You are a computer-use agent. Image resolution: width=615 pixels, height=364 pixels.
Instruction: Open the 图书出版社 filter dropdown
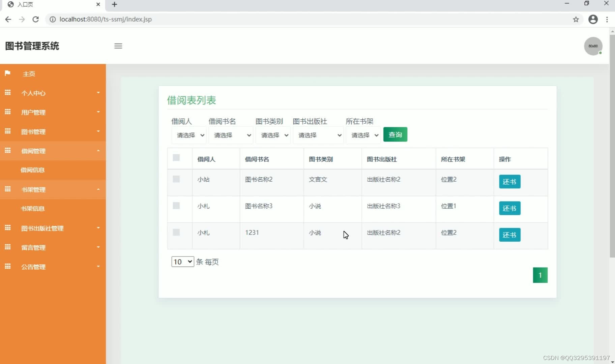[x=318, y=135]
